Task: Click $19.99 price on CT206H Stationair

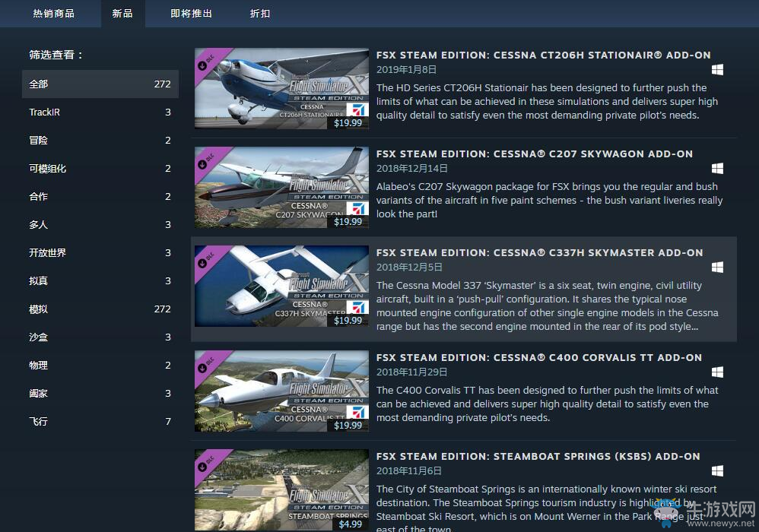Action: point(348,123)
